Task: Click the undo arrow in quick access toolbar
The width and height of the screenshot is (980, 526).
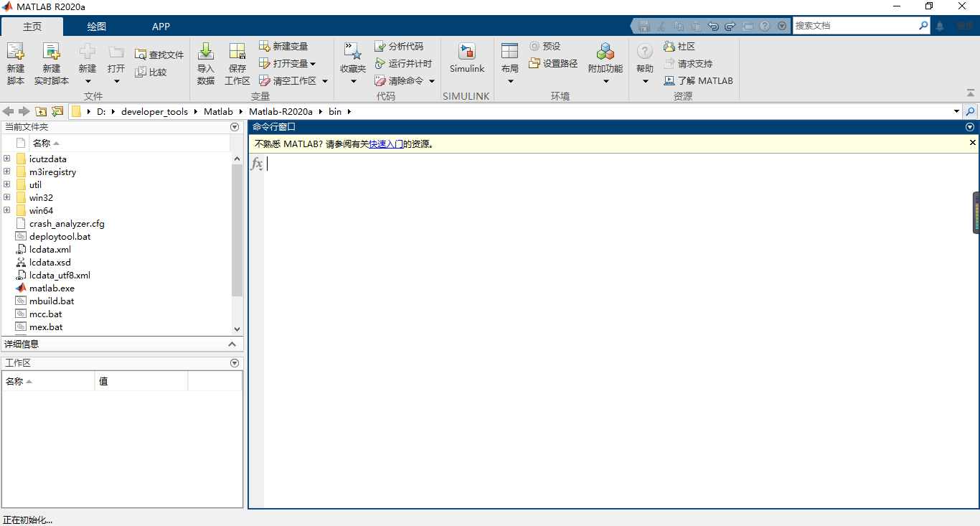Action: 713,26
